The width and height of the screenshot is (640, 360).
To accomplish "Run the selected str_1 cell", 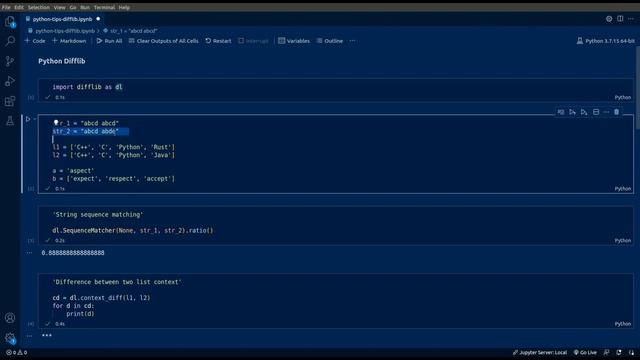I will [28, 119].
